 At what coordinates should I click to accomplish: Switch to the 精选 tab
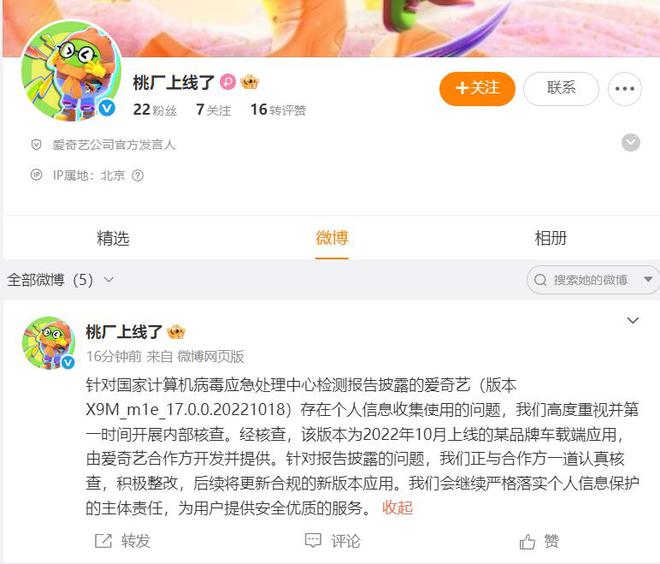coord(113,238)
